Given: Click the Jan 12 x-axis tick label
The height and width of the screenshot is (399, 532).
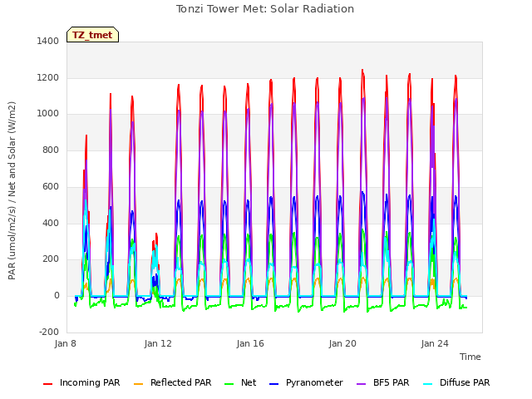Looking at the screenshot, I should click(x=158, y=343).
